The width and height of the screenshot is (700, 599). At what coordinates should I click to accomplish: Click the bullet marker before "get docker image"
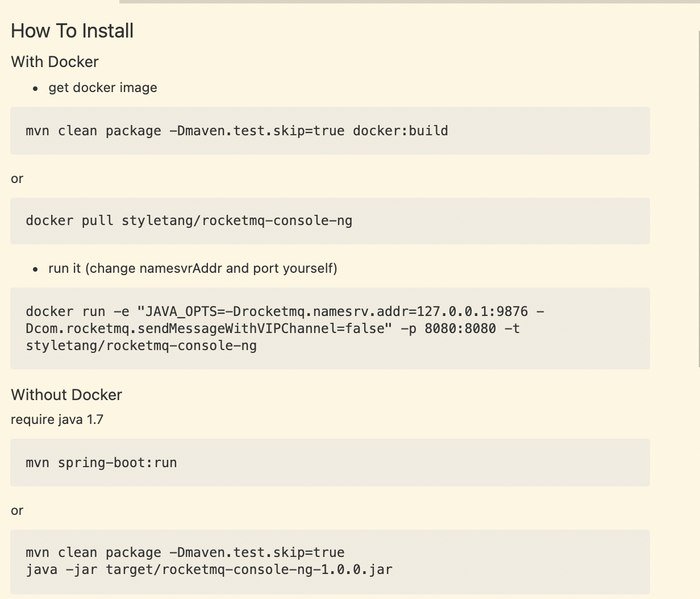click(36, 89)
